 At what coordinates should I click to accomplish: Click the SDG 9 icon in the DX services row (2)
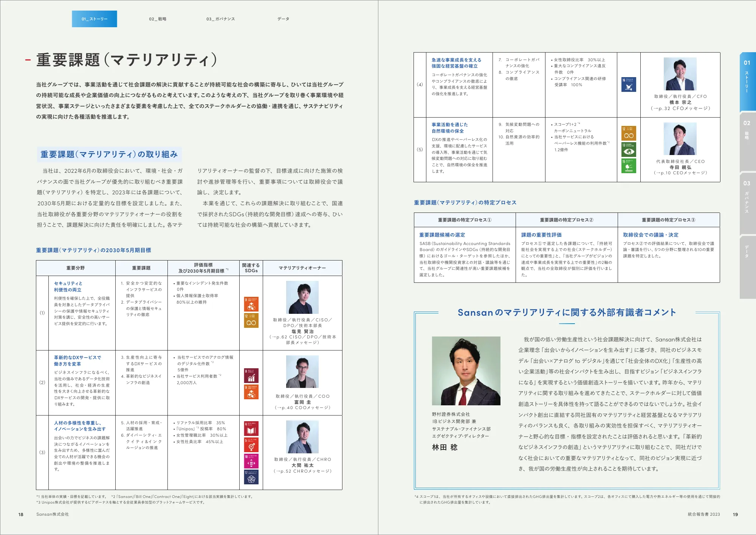coord(251,392)
